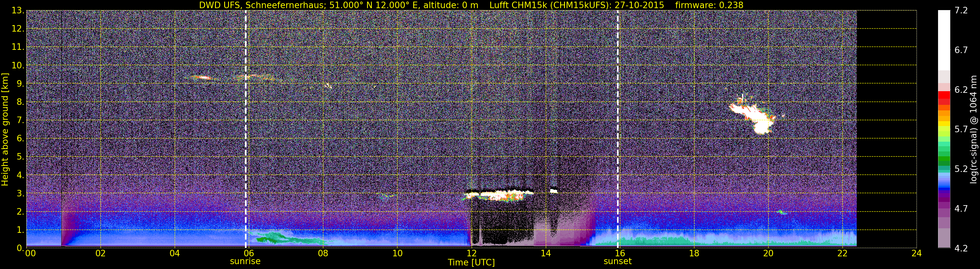Screen dimensions: 980x269
Task: Click the 12 tick on the time axis
Action: click(x=471, y=253)
